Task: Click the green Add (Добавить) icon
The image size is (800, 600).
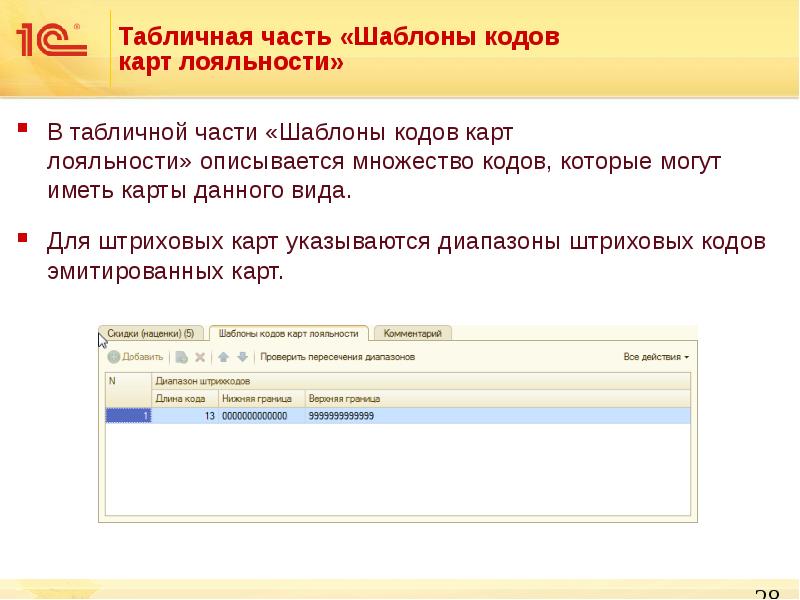Action: point(114,356)
